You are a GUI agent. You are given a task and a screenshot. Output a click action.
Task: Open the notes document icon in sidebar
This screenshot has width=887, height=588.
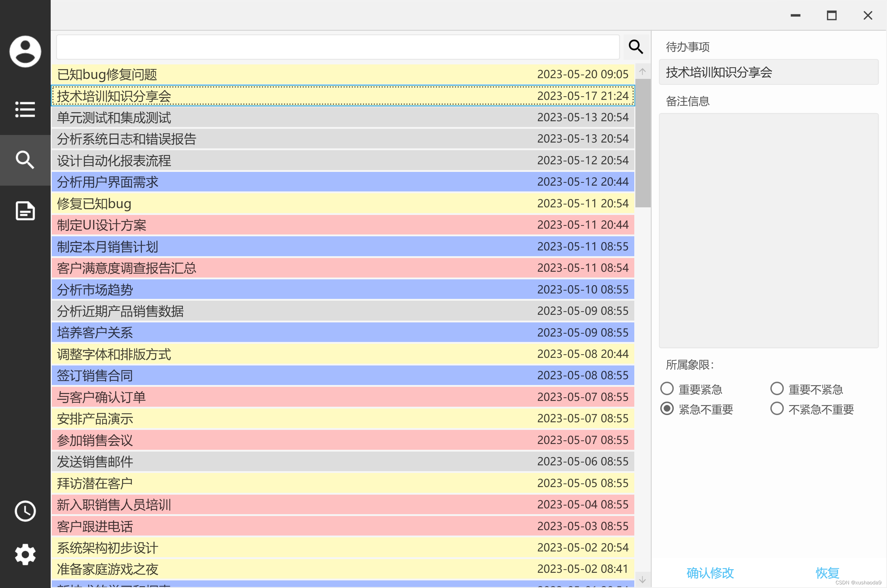point(25,211)
